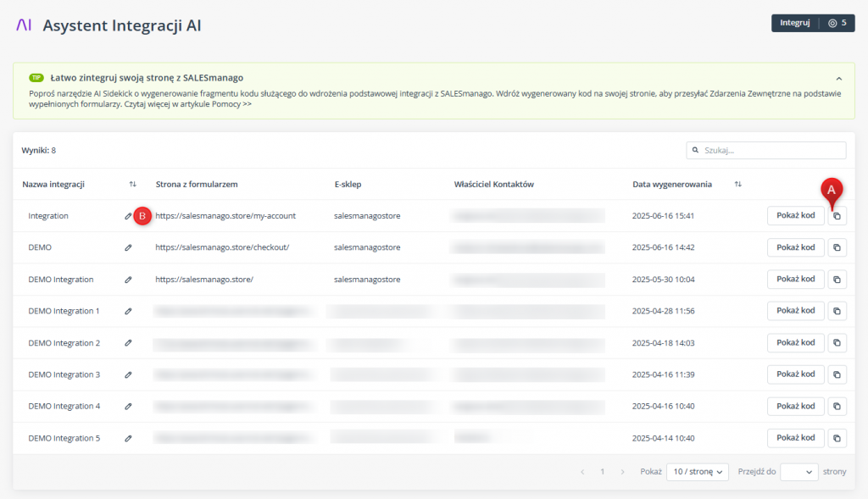This screenshot has width=868, height=499.
Task: Show code for DEMO Integration 2
Action: (795, 343)
